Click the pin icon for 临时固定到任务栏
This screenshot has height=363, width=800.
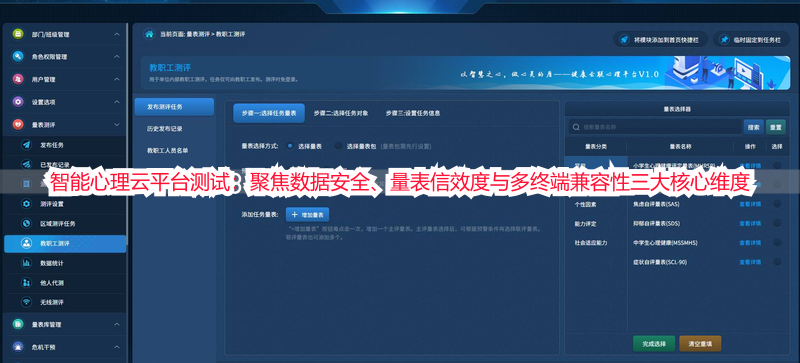724,39
